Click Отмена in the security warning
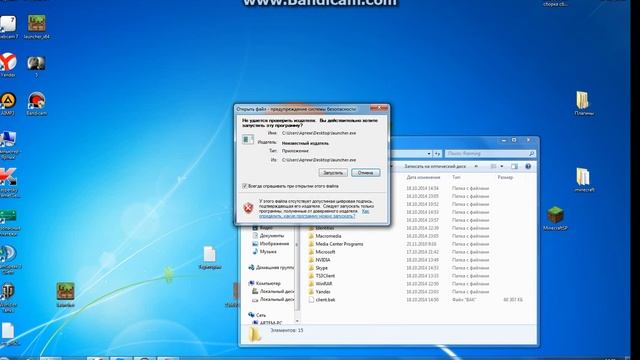The height and width of the screenshot is (360, 640). pyautogui.click(x=365, y=173)
